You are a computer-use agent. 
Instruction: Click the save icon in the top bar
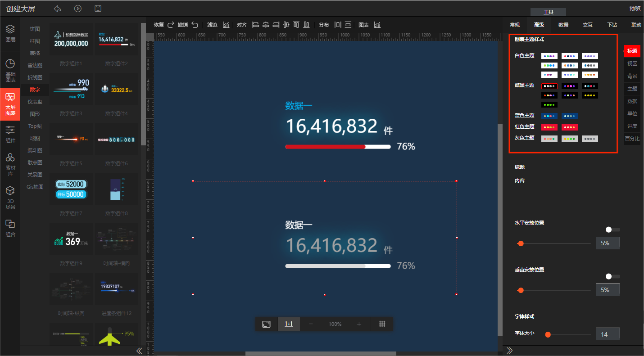98,9
